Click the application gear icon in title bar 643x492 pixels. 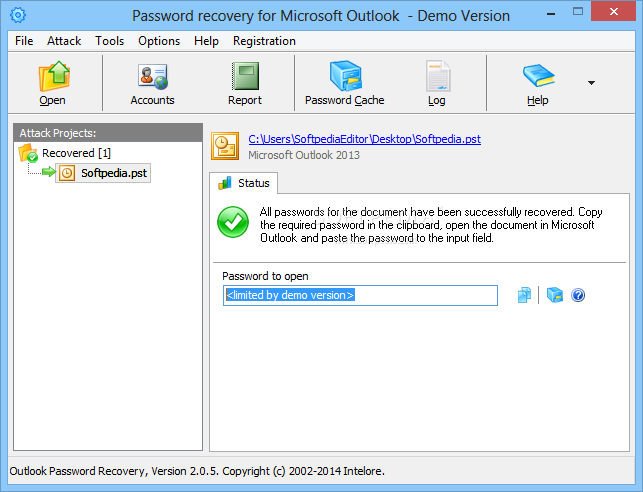coord(18,15)
